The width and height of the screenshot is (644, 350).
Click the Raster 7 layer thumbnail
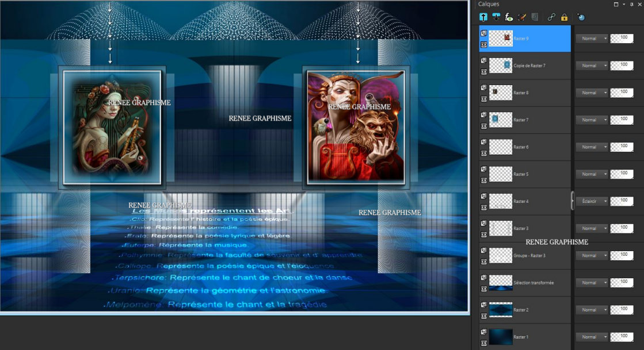[x=501, y=120]
